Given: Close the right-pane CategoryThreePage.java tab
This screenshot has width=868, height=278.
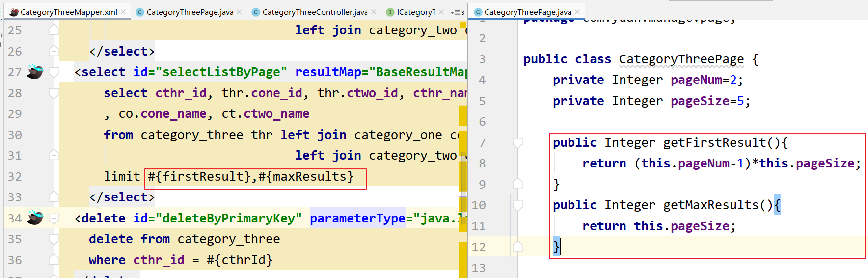Looking at the screenshot, I should pyautogui.click(x=577, y=12).
